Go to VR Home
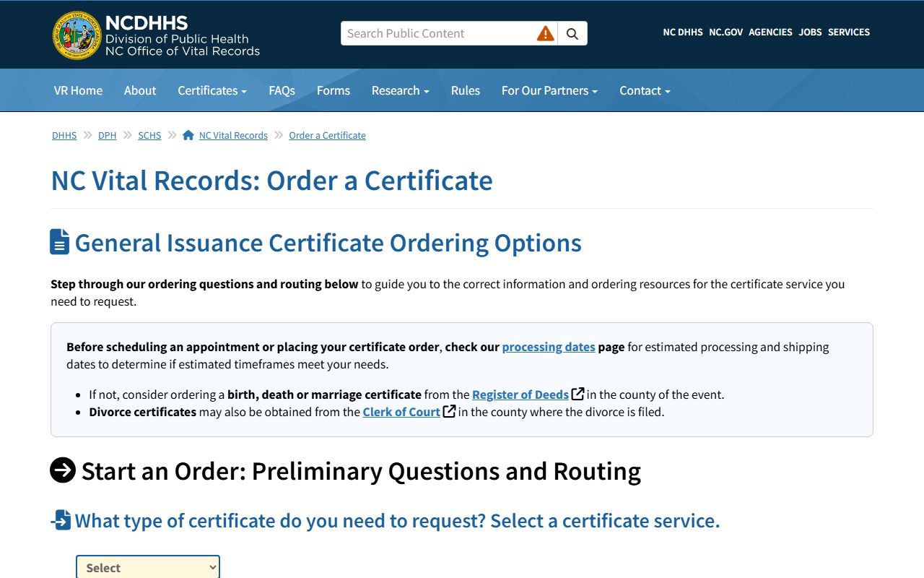Viewport: 924px width, 578px height. tap(78, 90)
